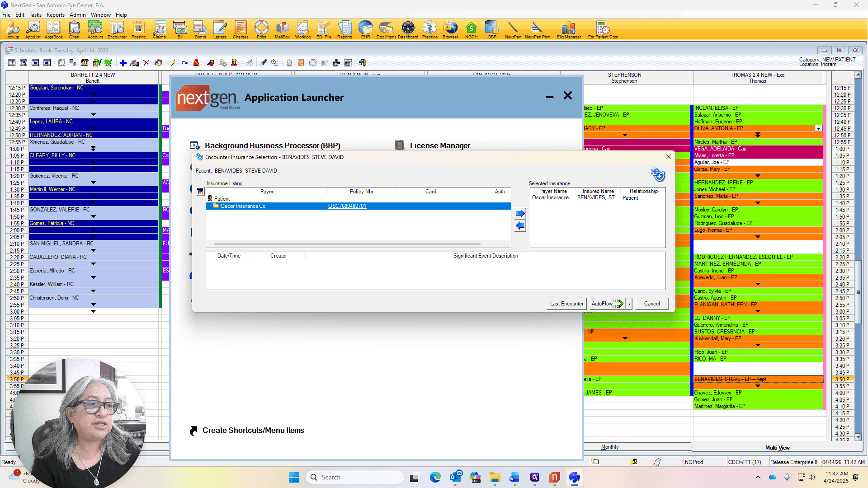Expand the arrow under Gopalan, Surendran slot
Image resolution: width=868 pixels, height=488 pixels.
(x=93, y=94)
